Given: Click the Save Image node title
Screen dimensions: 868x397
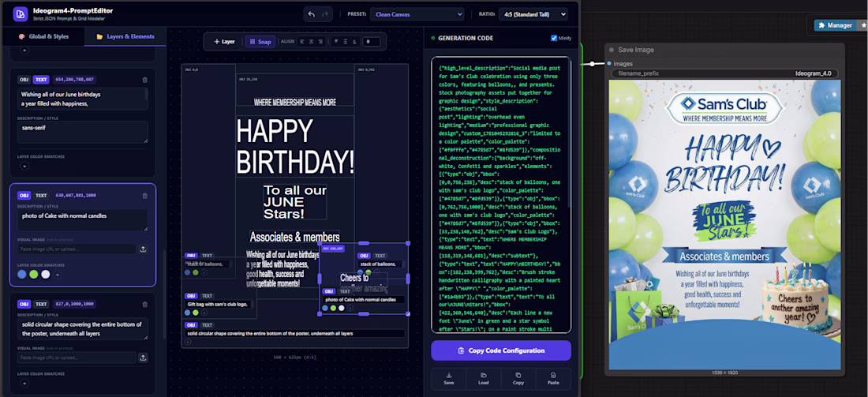Looking at the screenshot, I should (635, 50).
